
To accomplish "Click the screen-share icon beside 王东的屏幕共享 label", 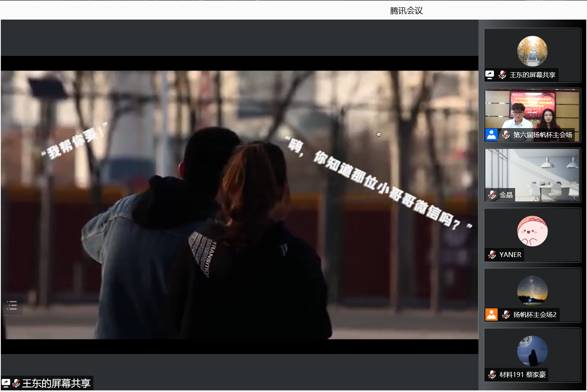I will coord(6,383).
